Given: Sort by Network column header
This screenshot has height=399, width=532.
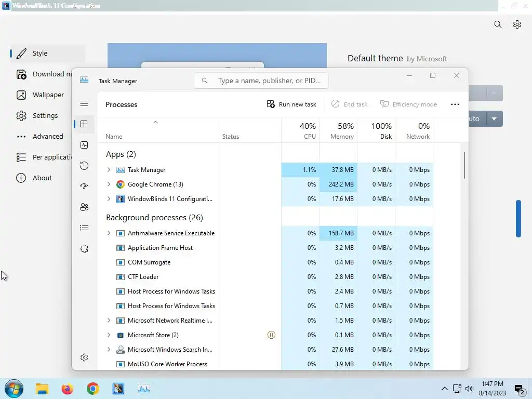Looking at the screenshot, I should coord(414,130).
